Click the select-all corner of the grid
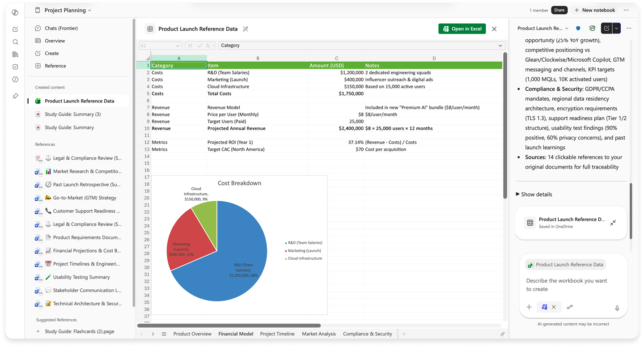This screenshot has width=644, height=347. point(147,58)
